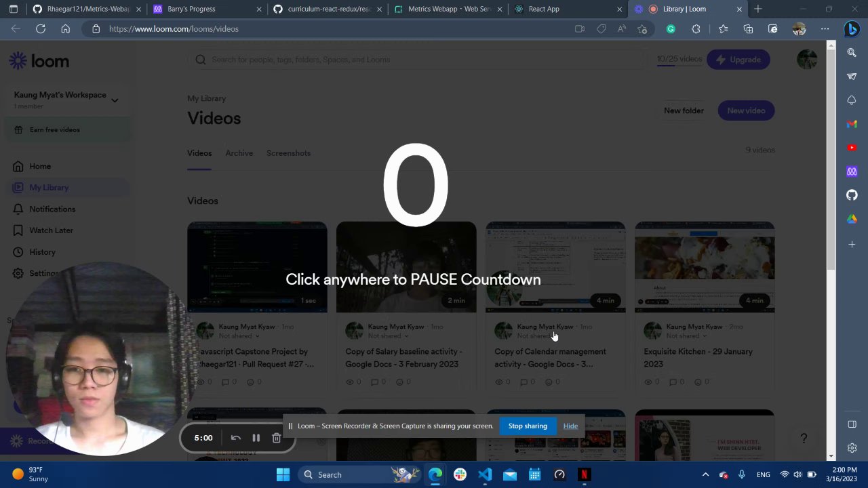The width and height of the screenshot is (868, 488).
Task: Open Copy of Calendar management activity thumbnail
Action: (555, 267)
